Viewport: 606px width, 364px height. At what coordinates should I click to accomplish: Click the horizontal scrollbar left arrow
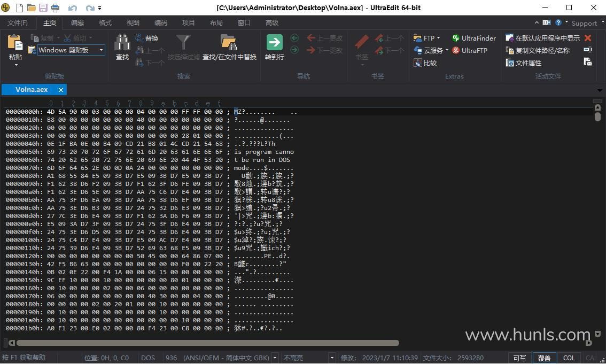(x=12, y=343)
